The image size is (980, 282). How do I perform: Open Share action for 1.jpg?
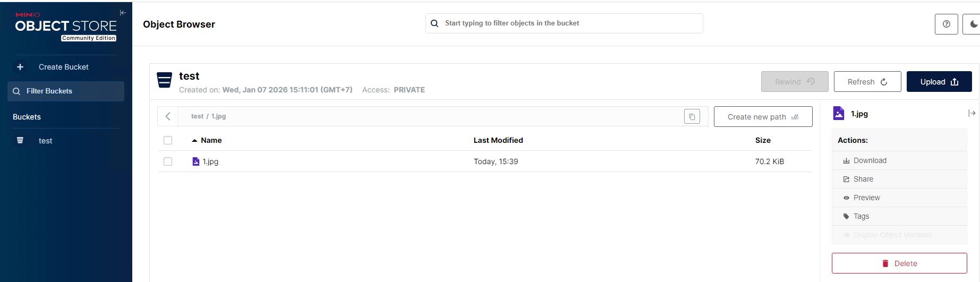click(863, 179)
